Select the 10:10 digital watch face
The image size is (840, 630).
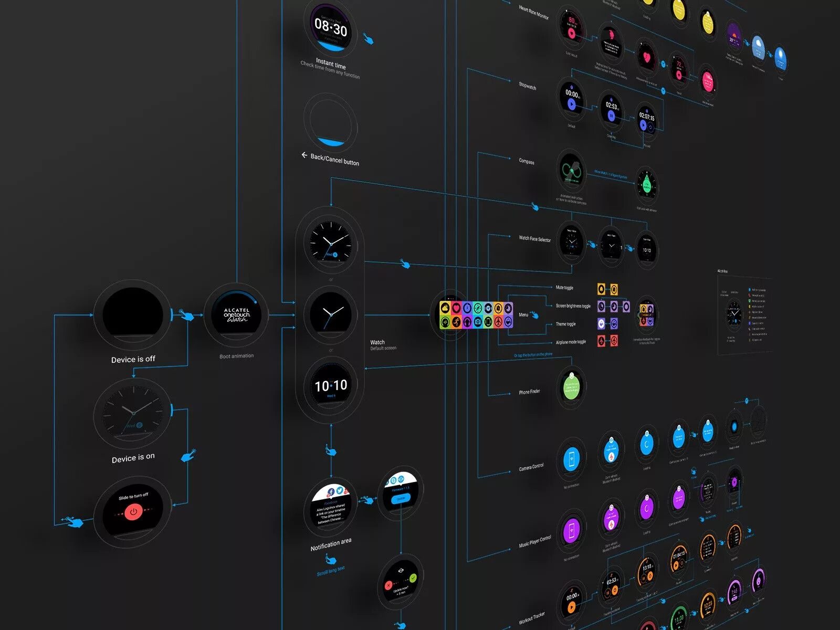click(331, 384)
